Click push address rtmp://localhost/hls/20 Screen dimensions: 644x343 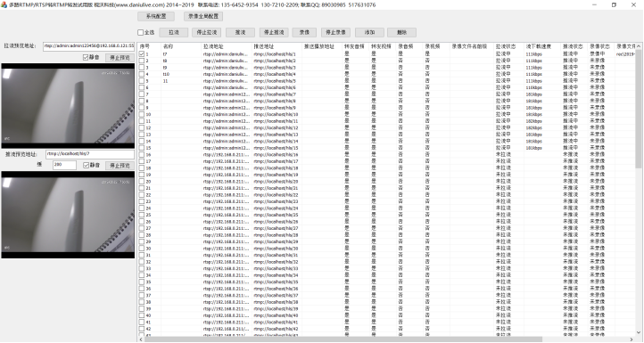276,182
